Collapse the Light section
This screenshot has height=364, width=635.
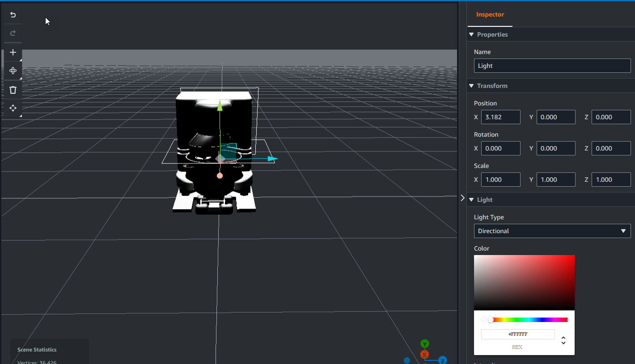[471, 200]
